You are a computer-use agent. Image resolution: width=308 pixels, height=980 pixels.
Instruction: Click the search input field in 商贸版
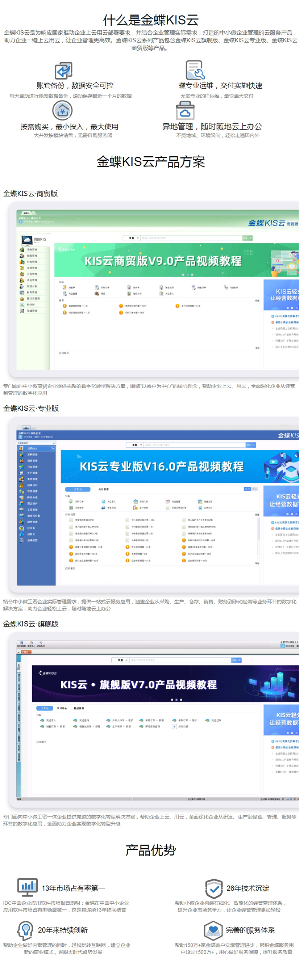pos(191,238)
